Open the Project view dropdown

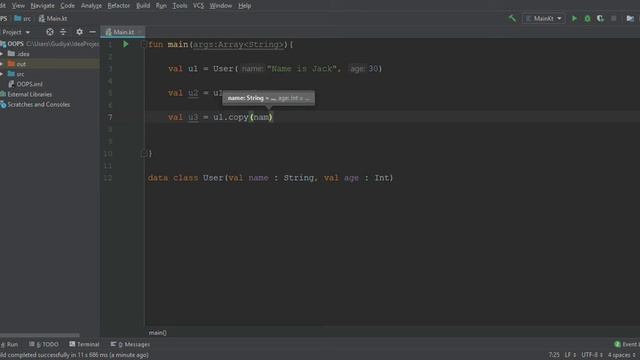(x=16, y=32)
